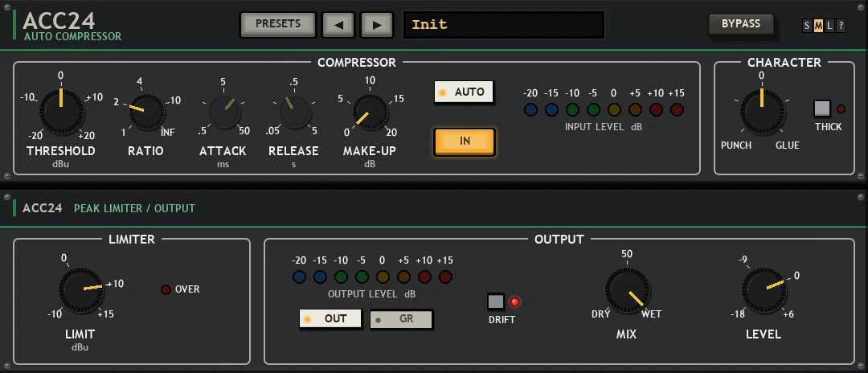Viewport: 868px width, 373px height.
Task: Click the red DRIFT indicator LED
Action: (515, 301)
